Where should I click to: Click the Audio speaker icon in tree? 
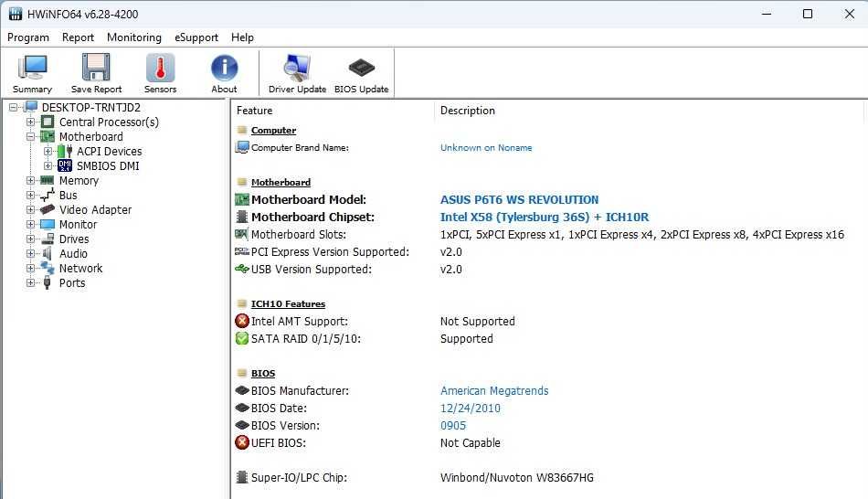(x=48, y=254)
